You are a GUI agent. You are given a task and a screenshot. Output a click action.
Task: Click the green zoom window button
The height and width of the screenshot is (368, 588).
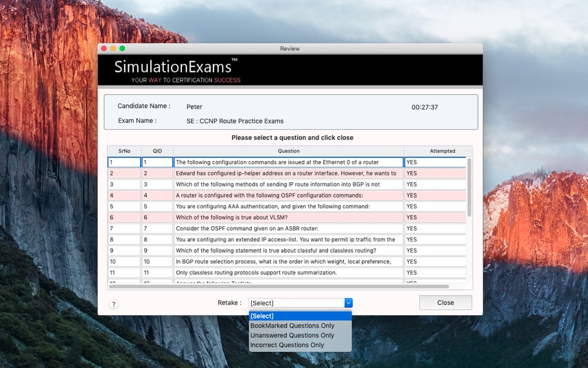(123, 48)
